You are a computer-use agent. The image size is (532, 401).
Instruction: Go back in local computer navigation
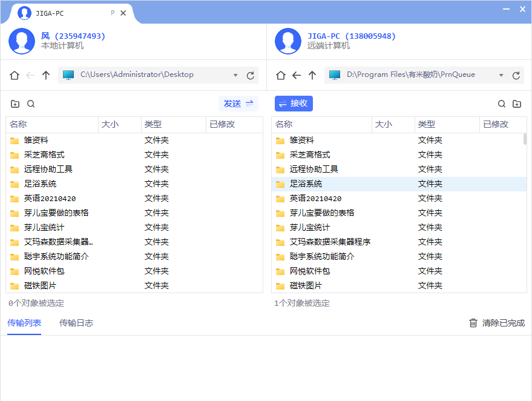click(x=30, y=75)
